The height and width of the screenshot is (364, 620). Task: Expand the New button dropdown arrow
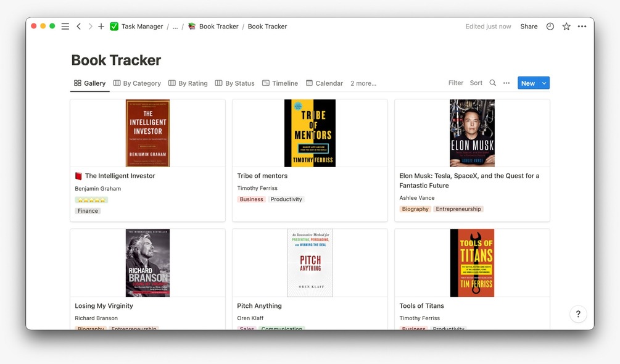coord(544,83)
